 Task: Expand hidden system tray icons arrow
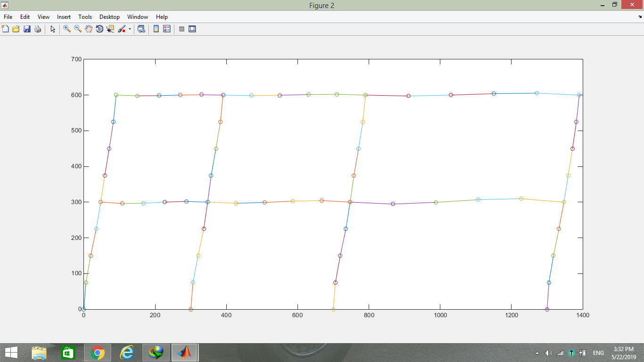click(x=537, y=353)
